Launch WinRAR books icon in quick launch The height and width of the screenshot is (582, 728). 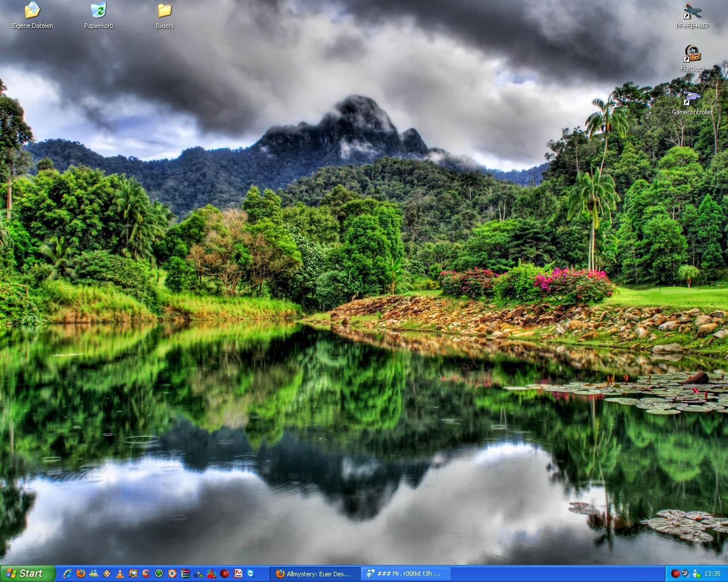coord(185,573)
